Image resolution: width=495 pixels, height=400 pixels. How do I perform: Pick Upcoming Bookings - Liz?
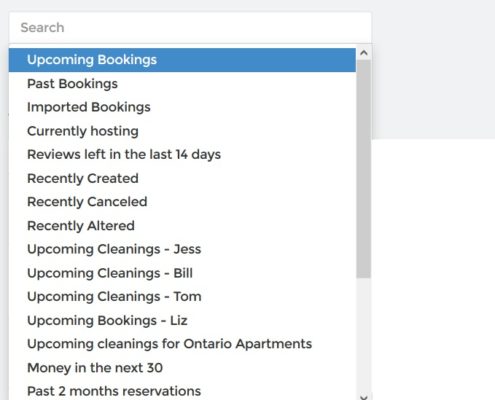coord(182,320)
